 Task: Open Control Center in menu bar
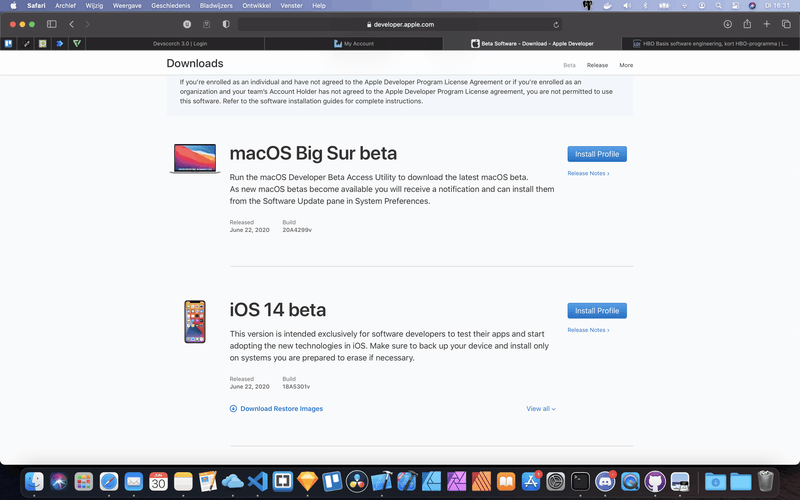pyautogui.click(x=735, y=6)
